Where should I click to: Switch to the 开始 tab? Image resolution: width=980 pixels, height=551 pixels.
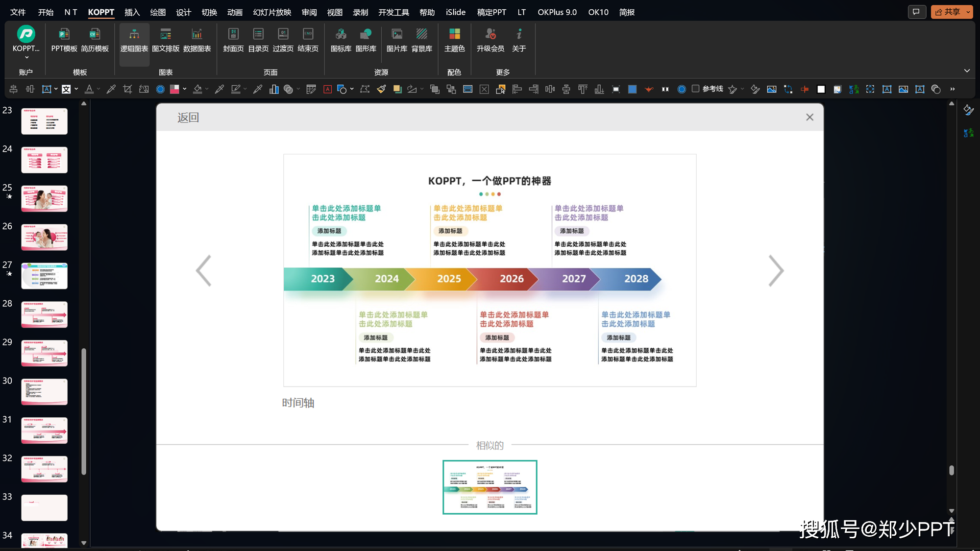(46, 12)
